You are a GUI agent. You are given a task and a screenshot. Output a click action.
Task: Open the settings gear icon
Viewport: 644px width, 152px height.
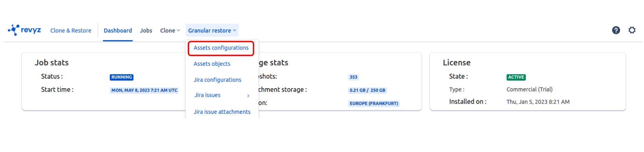click(x=632, y=30)
